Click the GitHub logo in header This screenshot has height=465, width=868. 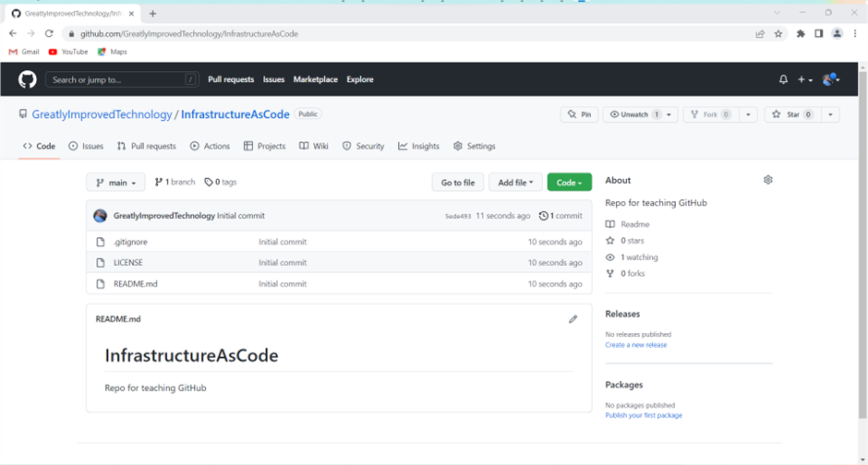pyautogui.click(x=28, y=79)
